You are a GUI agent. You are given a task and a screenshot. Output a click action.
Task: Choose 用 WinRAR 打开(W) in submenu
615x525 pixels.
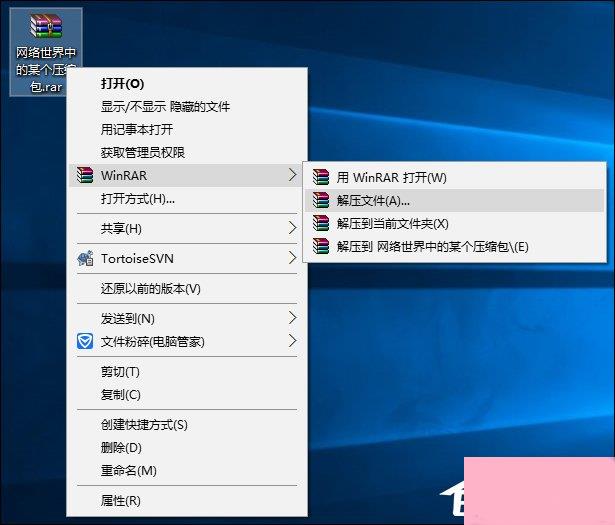pyautogui.click(x=455, y=177)
